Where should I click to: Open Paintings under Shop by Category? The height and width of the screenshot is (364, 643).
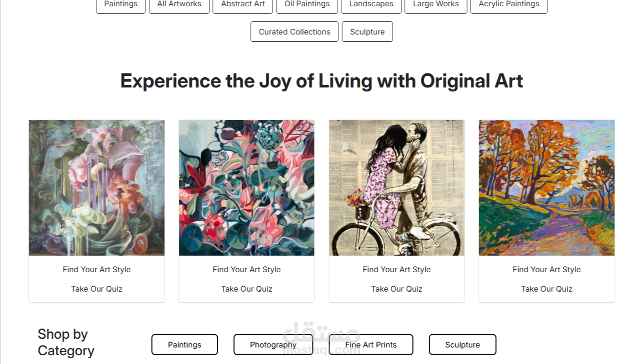pos(185,345)
